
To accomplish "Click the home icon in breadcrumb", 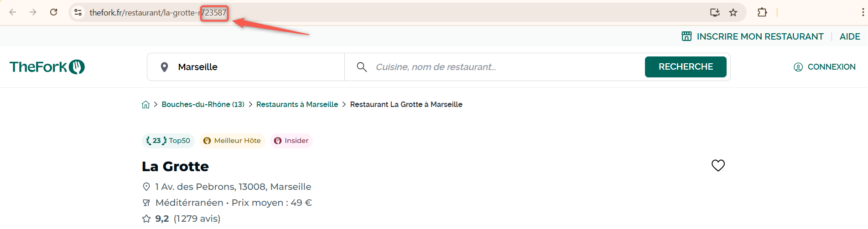I will click(146, 105).
